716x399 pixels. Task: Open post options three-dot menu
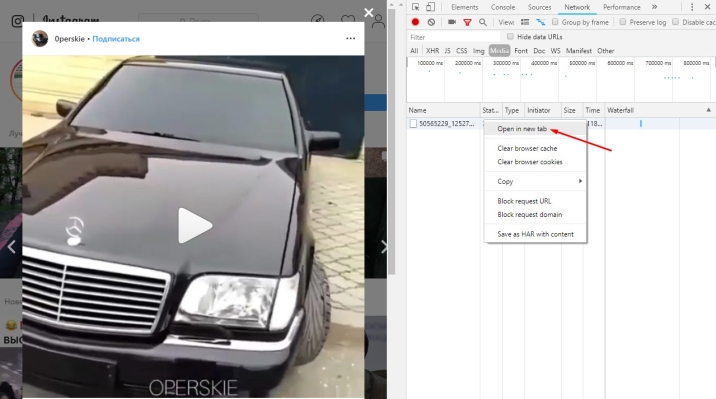coord(350,38)
